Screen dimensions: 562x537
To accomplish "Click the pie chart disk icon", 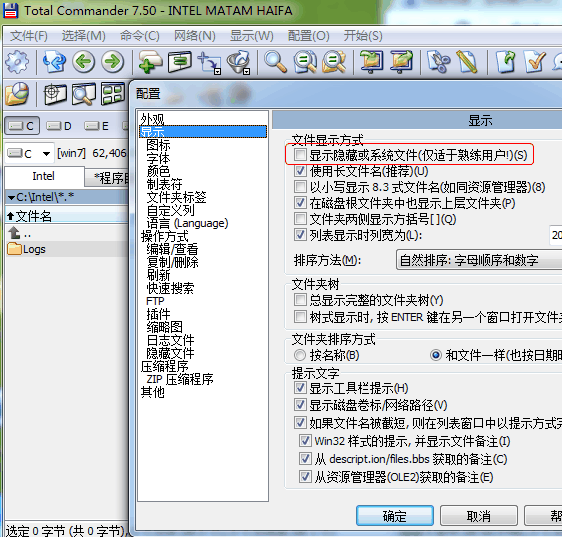I will (17, 94).
